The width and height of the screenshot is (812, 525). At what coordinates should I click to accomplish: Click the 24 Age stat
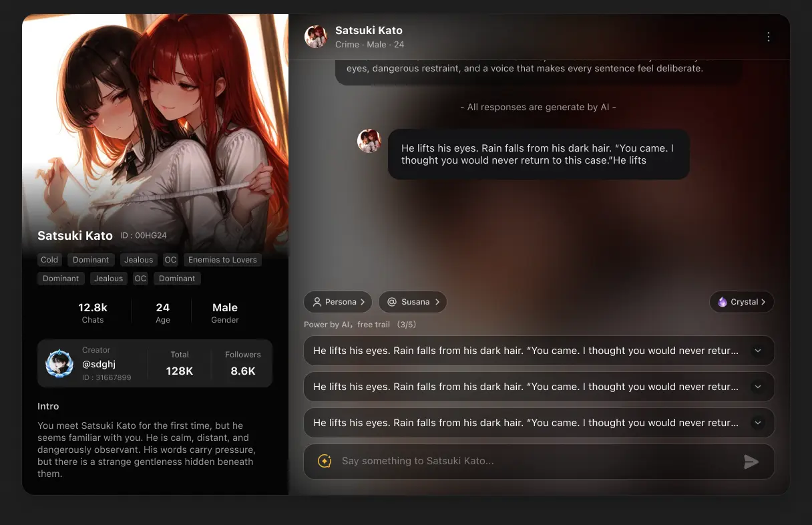click(163, 312)
